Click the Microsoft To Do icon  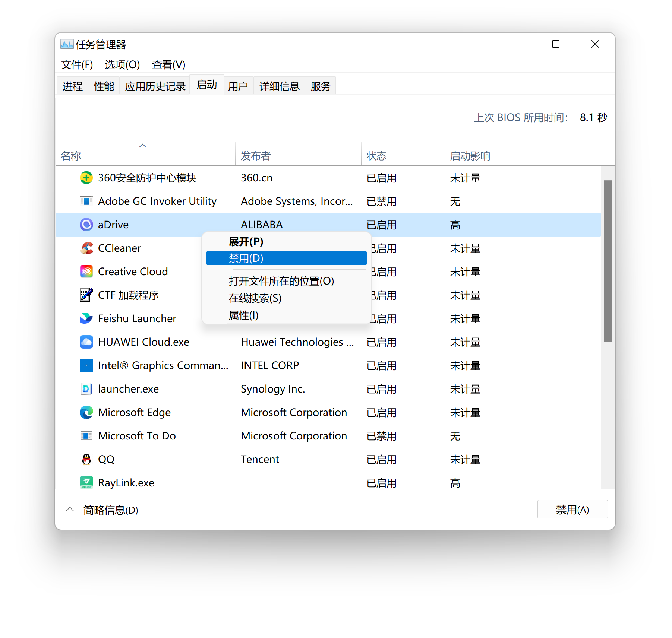86,436
